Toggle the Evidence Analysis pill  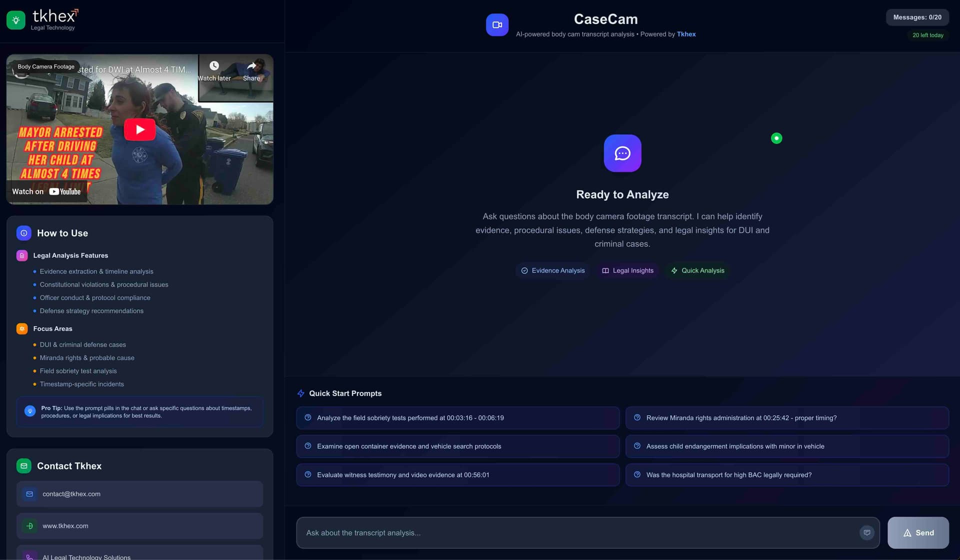[x=552, y=270]
